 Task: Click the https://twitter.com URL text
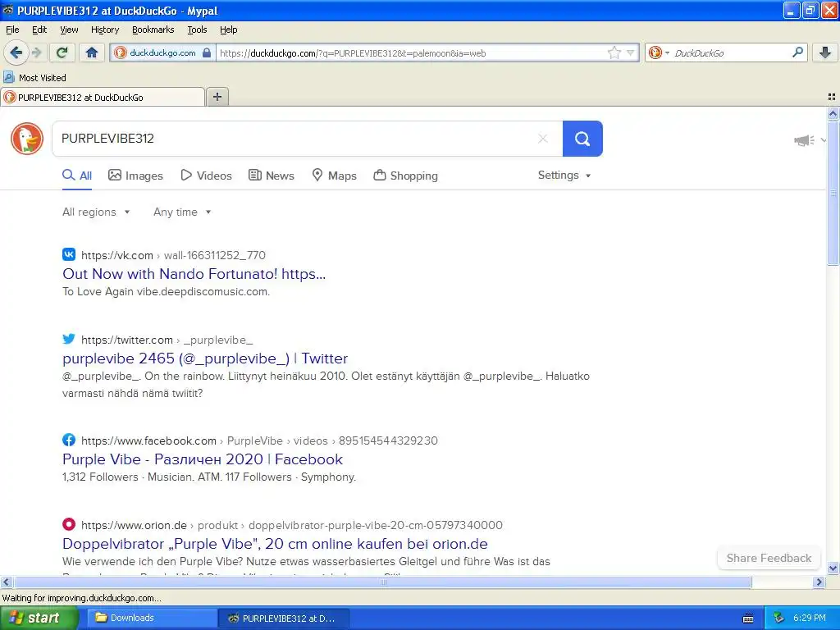pyautogui.click(x=127, y=340)
